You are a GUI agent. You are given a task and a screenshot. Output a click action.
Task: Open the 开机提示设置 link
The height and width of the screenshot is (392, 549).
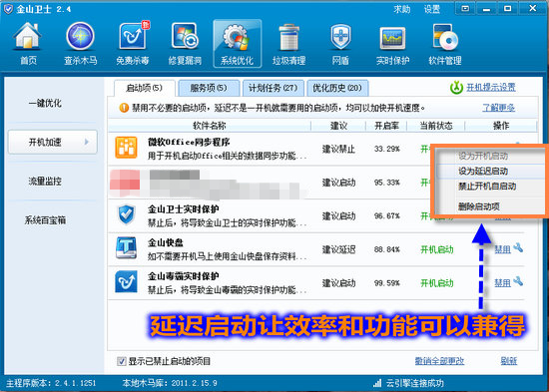tap(491, 87)
